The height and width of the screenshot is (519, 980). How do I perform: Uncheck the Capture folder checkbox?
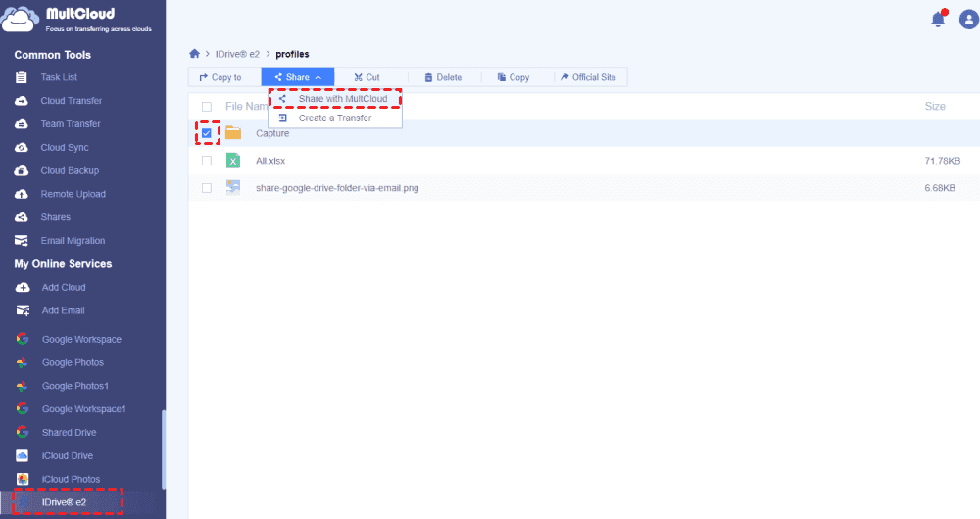click(206, 133)
